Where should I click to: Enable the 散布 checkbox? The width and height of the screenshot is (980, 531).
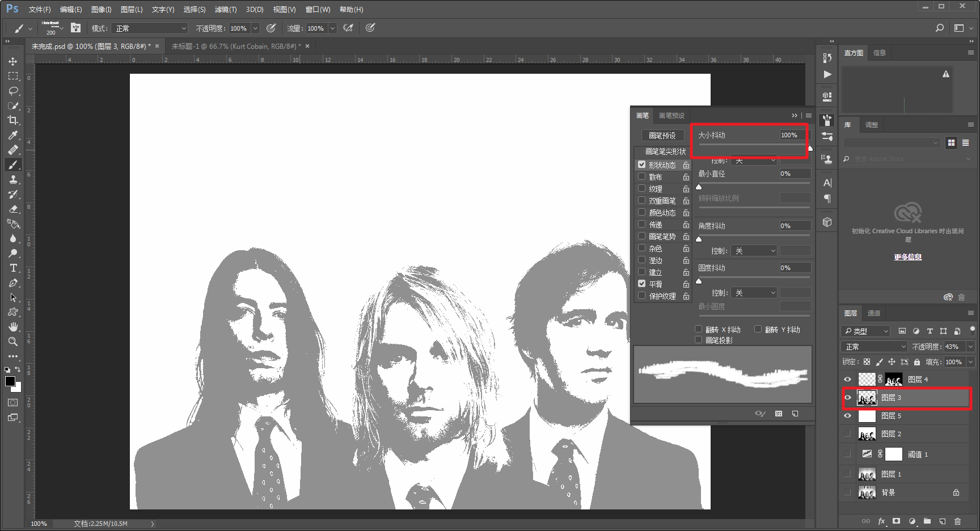[642, 176]
